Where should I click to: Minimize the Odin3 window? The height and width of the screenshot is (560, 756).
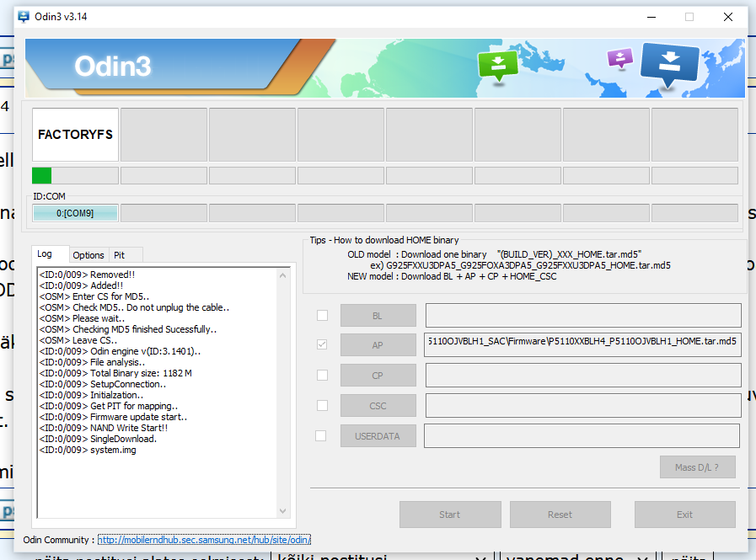tap(651, 17)
